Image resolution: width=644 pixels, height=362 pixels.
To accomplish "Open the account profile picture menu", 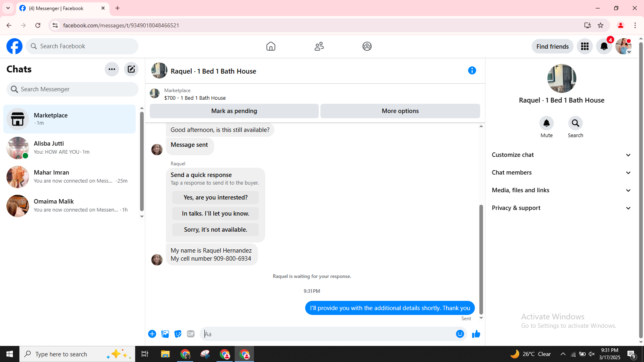I will click(x=623, y=46).
